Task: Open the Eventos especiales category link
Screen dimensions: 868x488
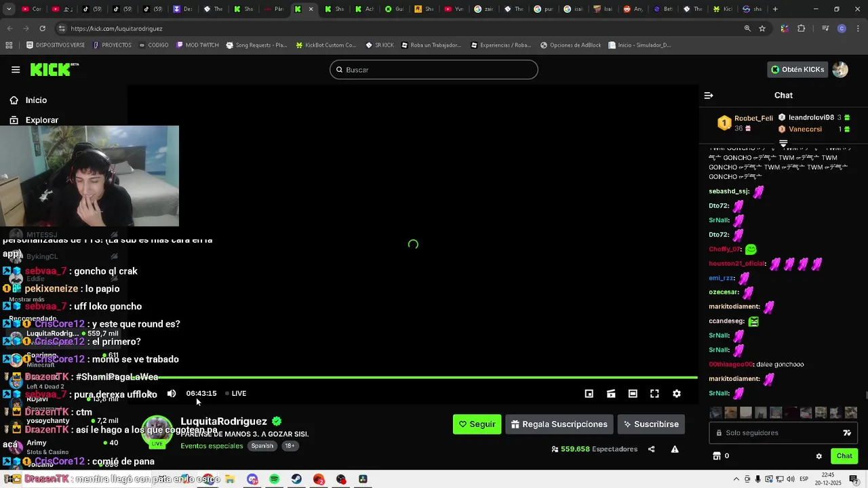Action: [212, 446]
